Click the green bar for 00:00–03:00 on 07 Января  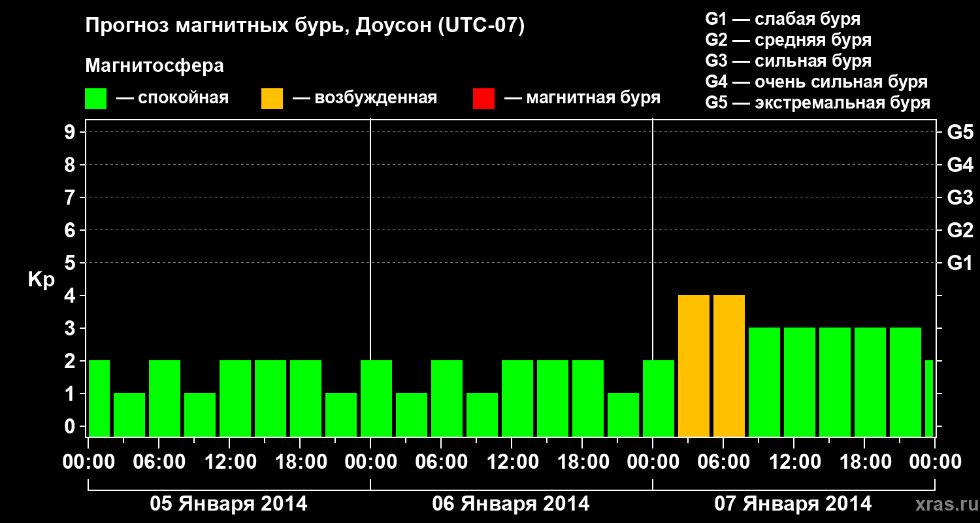(x=659, y=398)
